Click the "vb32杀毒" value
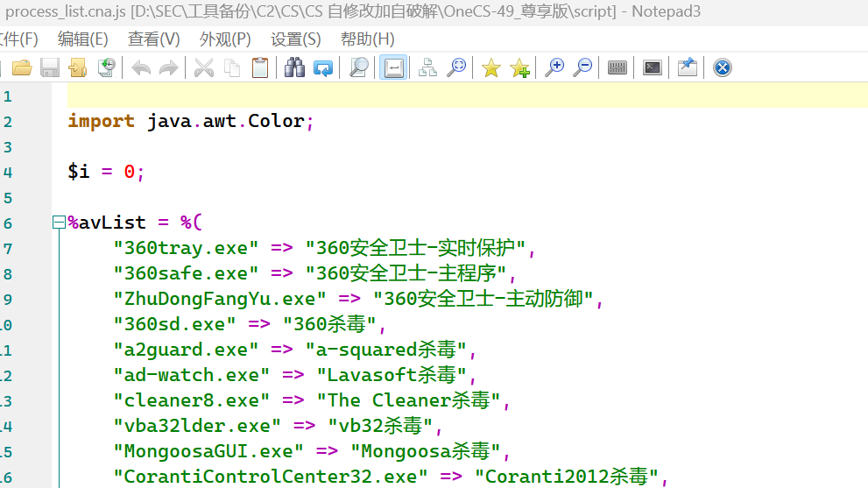The width and height of the screenshot is (868, 488). pyautogui.click(x=381, y=427)
